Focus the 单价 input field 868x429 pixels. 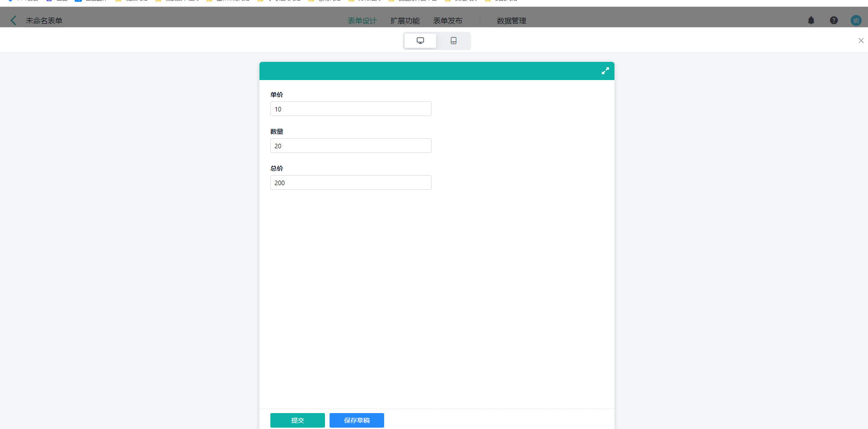tap(351, 109)
